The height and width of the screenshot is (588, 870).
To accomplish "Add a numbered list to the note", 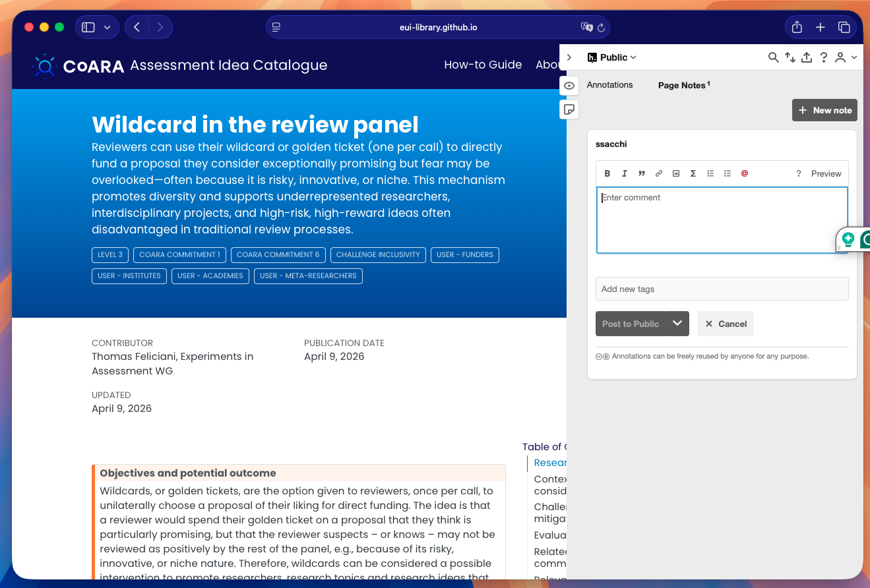I will pos(710,173).
